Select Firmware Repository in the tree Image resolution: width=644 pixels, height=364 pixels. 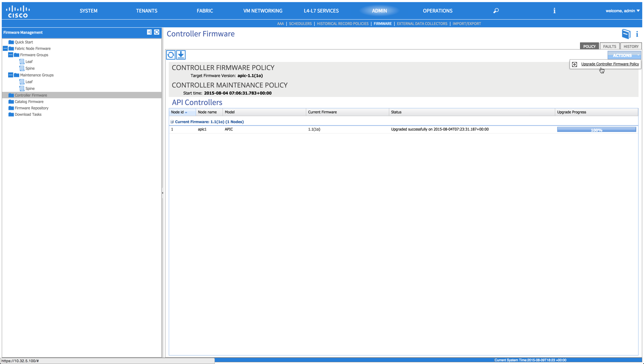[x=31, y=108]
